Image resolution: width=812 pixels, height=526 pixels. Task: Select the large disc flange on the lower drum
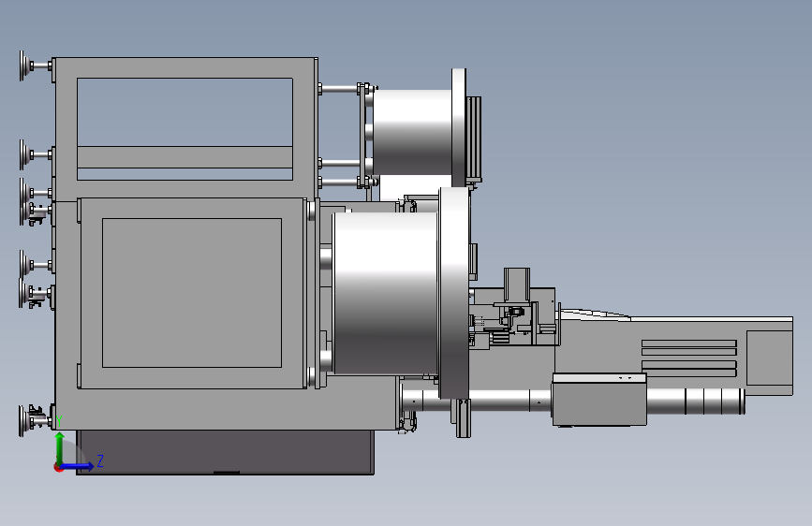coord(454,293)
